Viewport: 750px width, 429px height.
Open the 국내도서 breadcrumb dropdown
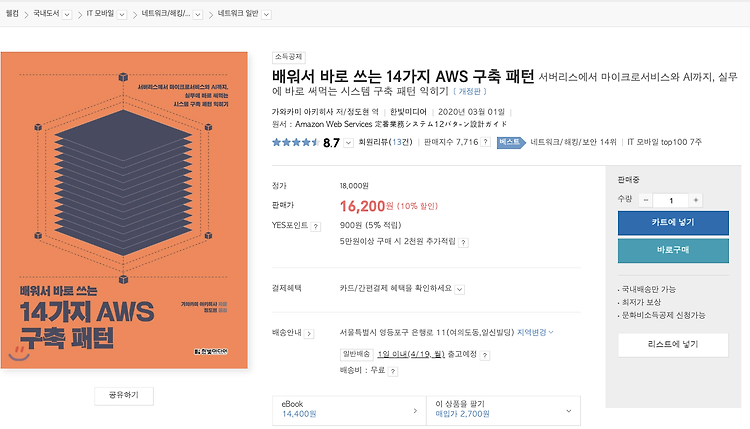[67, 15]
